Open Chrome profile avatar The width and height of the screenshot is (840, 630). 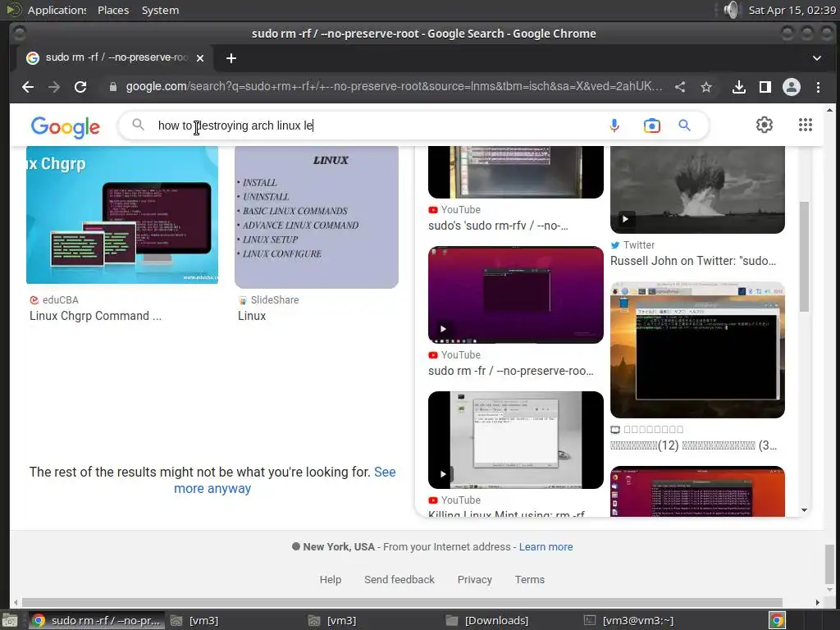tap(792, 87)
